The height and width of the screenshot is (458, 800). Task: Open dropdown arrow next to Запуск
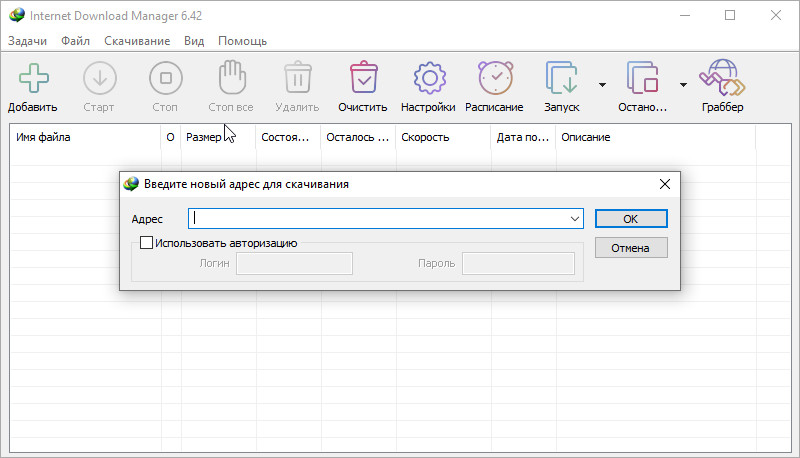[602, 85]
